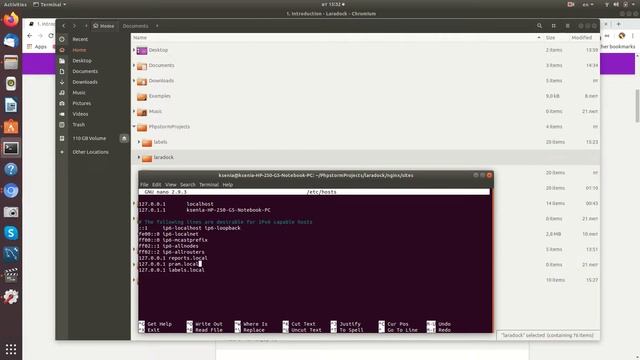
Task: Open LibreOffice Writer from the dock
Action: pos(11,105)
